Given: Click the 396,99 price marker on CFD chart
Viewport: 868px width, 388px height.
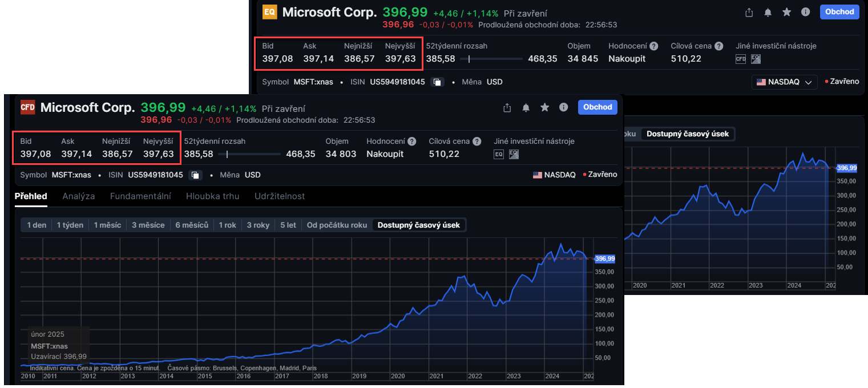Looking at the screenshot, I should (605, 258).
